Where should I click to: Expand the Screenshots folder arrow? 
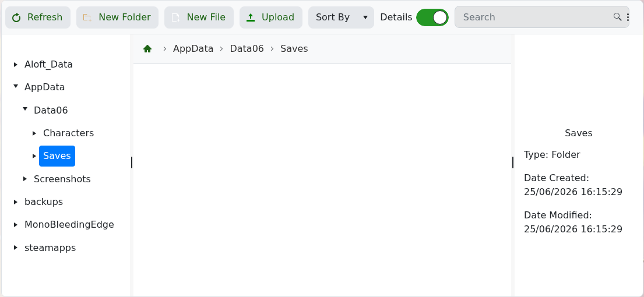[x=25, y=179]
